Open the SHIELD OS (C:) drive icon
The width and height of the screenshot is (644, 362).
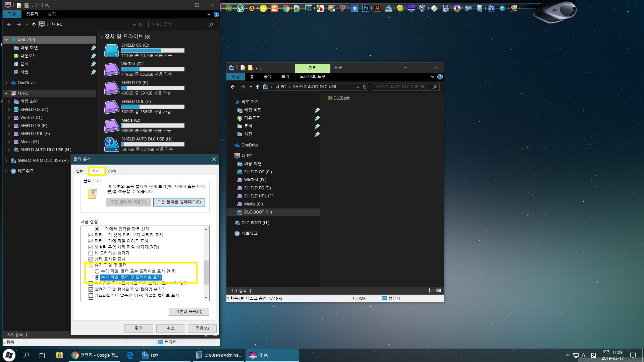[x=111, y=50]
